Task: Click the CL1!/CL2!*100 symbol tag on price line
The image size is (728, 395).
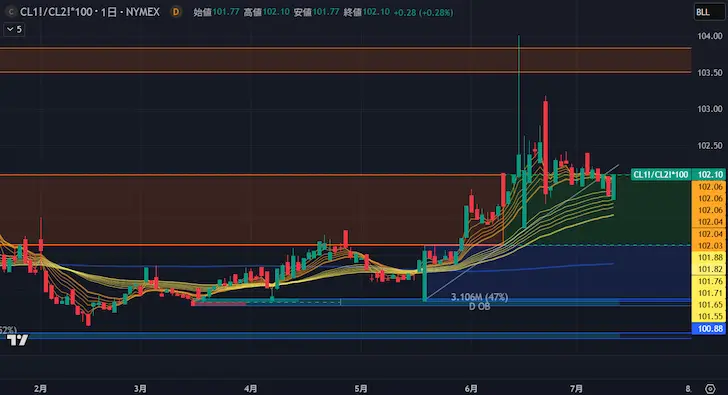Action: [x=661, y=175]
